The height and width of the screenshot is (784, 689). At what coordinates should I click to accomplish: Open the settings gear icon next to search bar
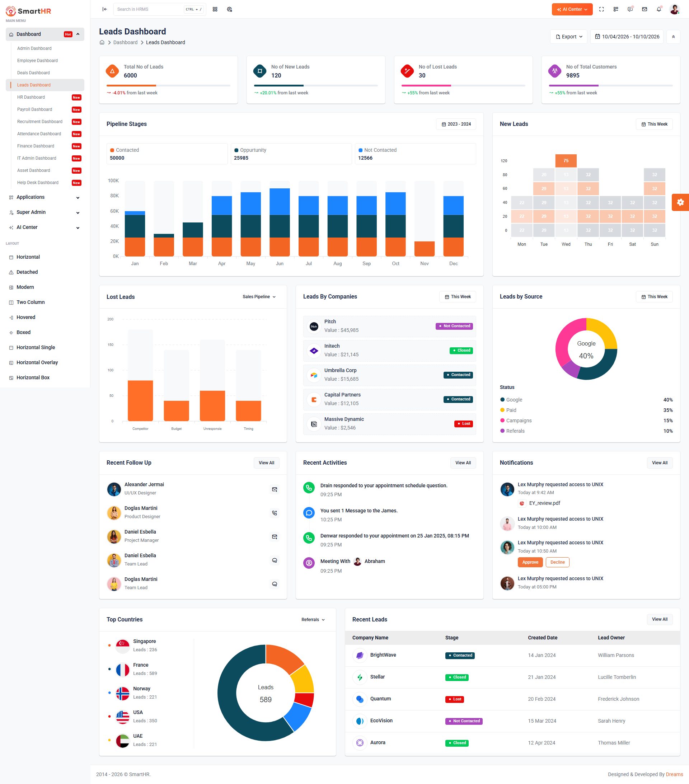pos(229,9)
